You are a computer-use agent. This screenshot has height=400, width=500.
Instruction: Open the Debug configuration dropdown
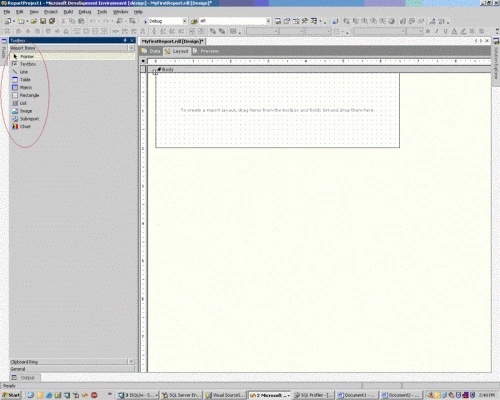coord(184,21)
